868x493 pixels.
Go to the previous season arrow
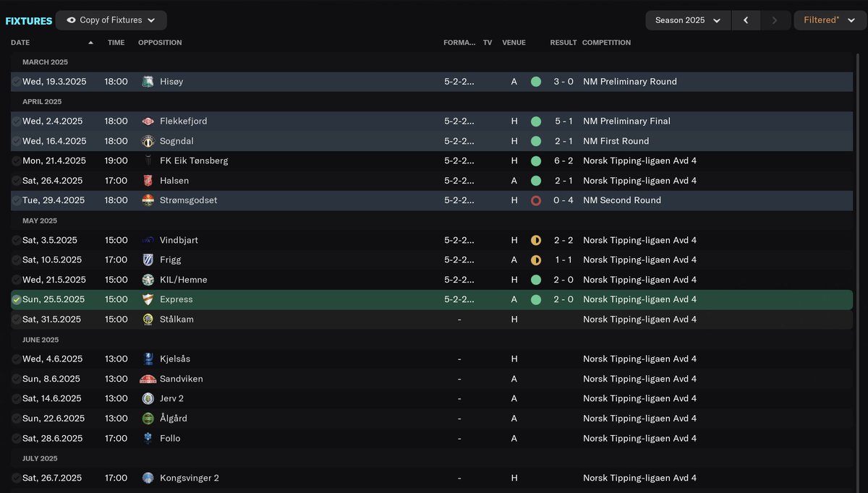(746, 20)
